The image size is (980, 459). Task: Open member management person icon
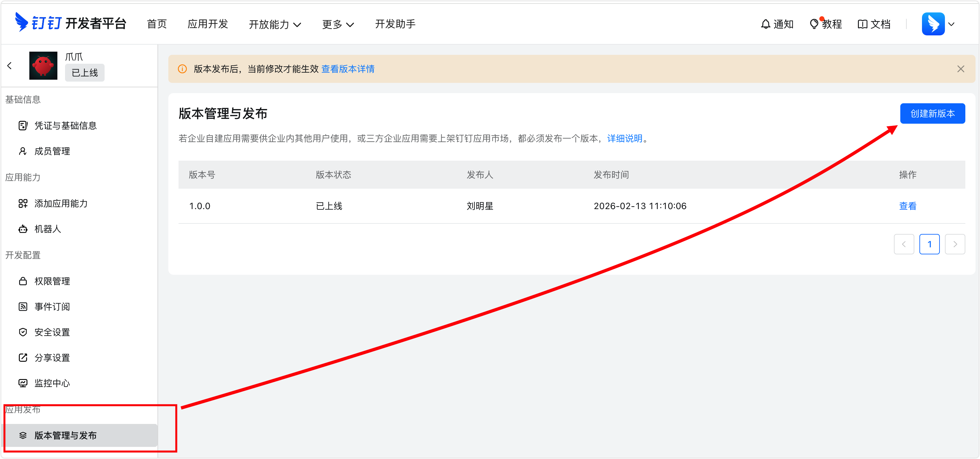(x=23, y=151)
